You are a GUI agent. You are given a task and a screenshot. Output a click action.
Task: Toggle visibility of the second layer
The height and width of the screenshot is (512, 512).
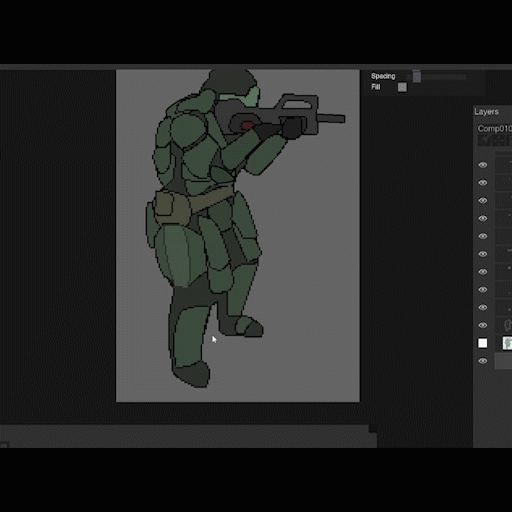(483, 183)
